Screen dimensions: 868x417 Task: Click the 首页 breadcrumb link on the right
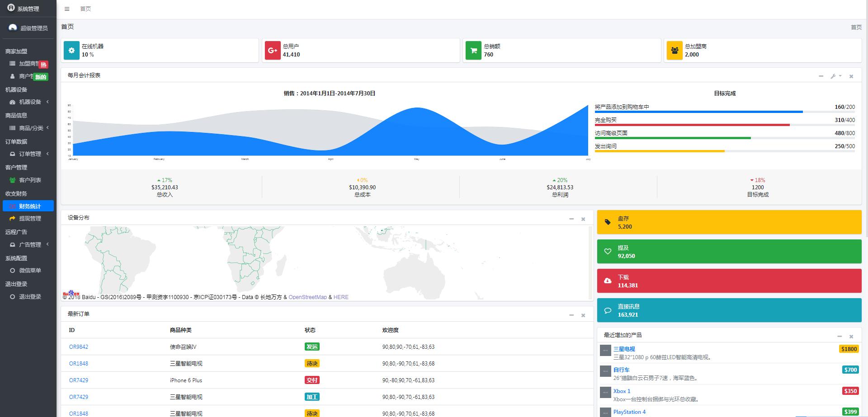click(856, 28)
